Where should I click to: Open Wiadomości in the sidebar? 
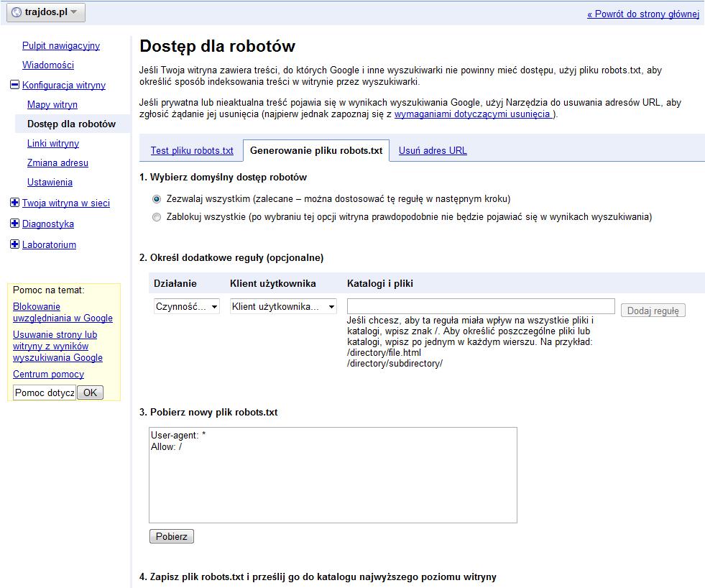pyautogui.click(x=48, y=65)
